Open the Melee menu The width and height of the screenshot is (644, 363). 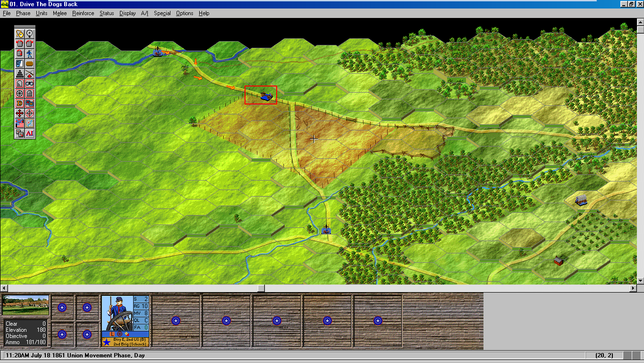[60, 13]
